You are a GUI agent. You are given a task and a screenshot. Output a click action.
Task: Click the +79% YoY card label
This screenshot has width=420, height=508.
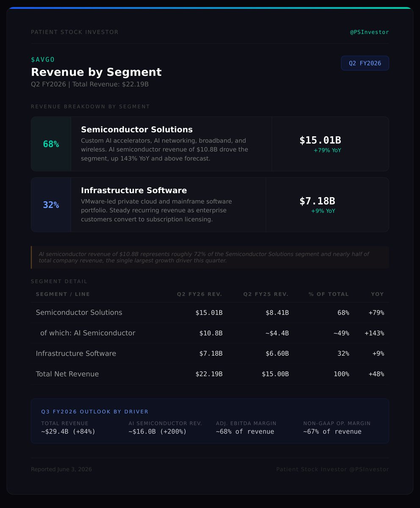coord(327,150)
